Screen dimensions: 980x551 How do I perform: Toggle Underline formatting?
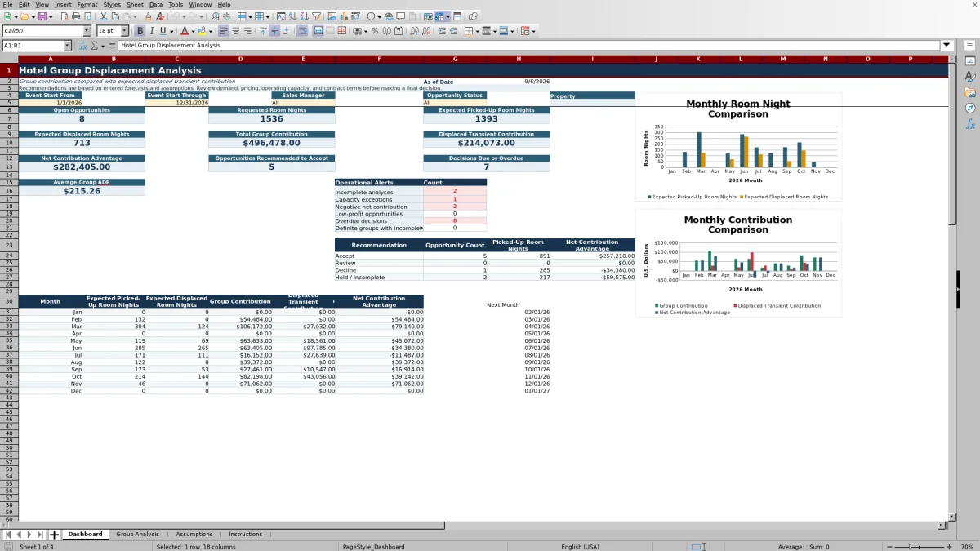pos(163,31)
